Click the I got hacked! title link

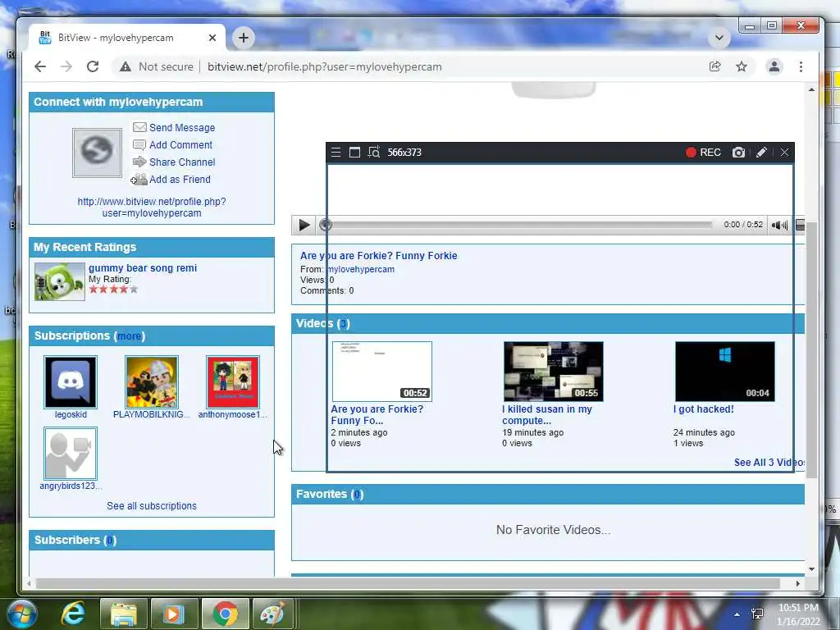tap(703, 409)
